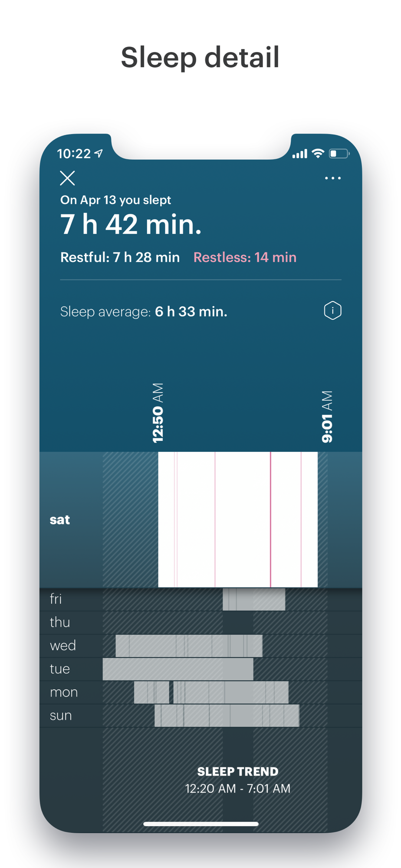This screenshot has height=868, width=401.
Task: Tap the Restful: 7 h 28 min label
Action: (x=120, y=257)
